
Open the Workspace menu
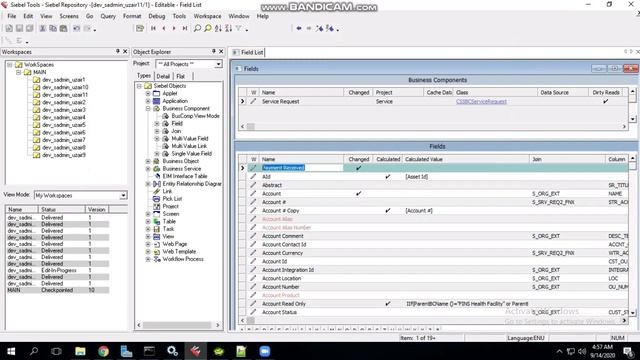pyautogui.click(x=207, y=16)
